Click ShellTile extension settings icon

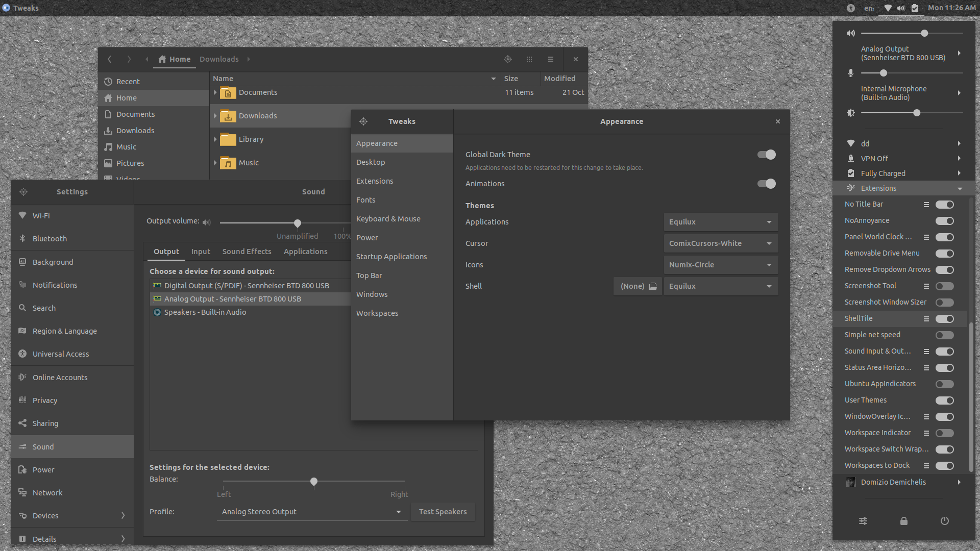click(926, 319)
